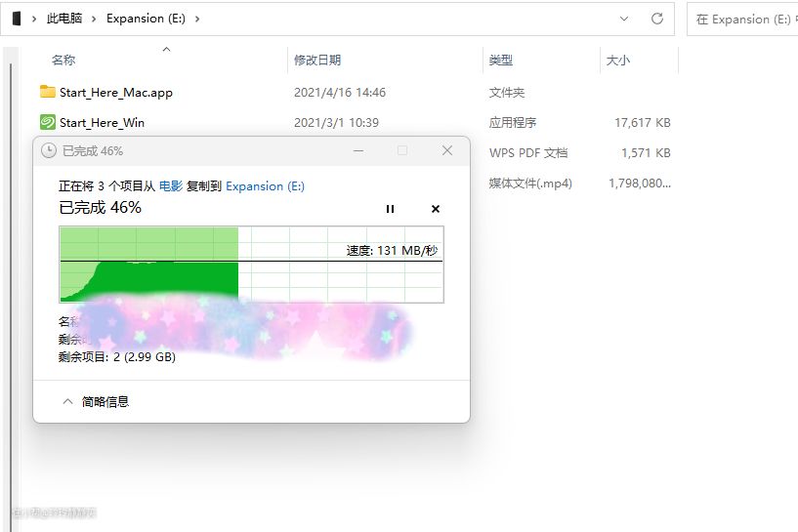Open the 电影 source folder link
This screenshot has height=532, width=798.
171,185
